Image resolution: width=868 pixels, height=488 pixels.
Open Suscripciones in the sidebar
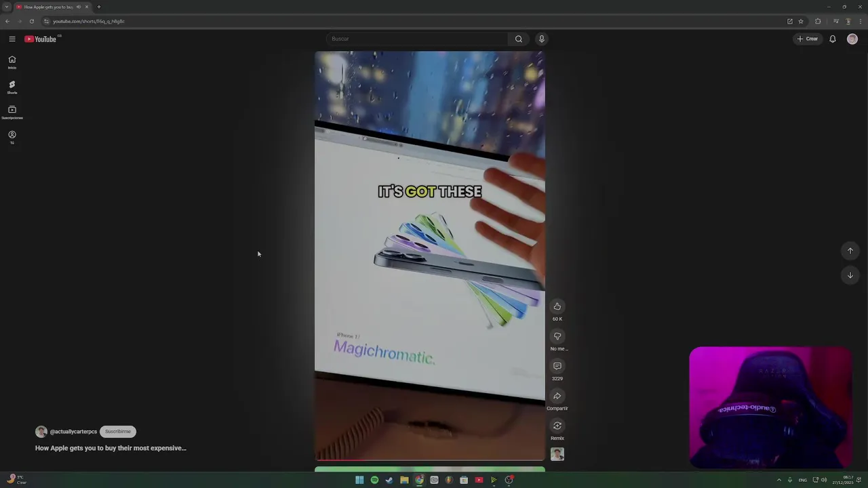12,113
